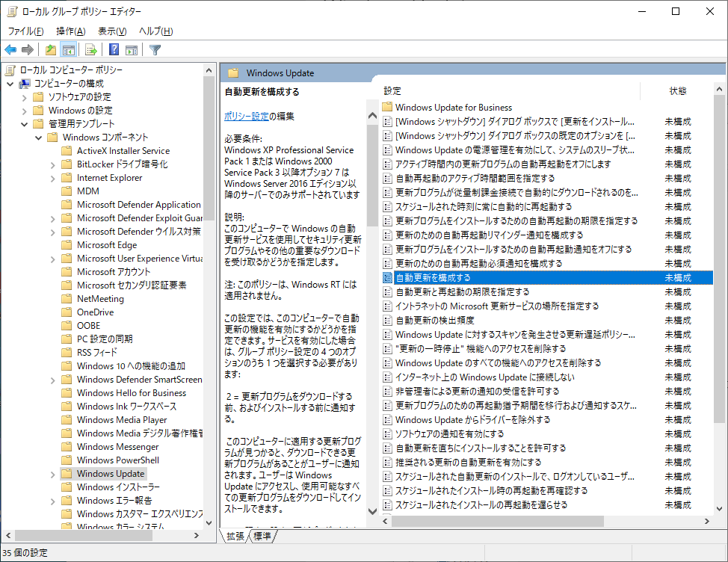Expand the Windows の設定 node
The height and width of the screenshot is (562, 728).
pos(24,111)
